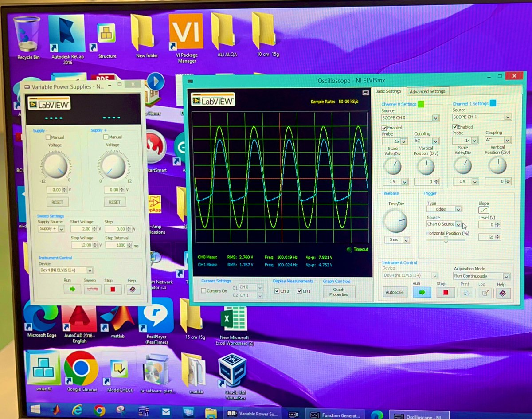Open Help in Variable Power Supplies window
Image resolution: width=532 pixels, height=419 pixels.
133,289
